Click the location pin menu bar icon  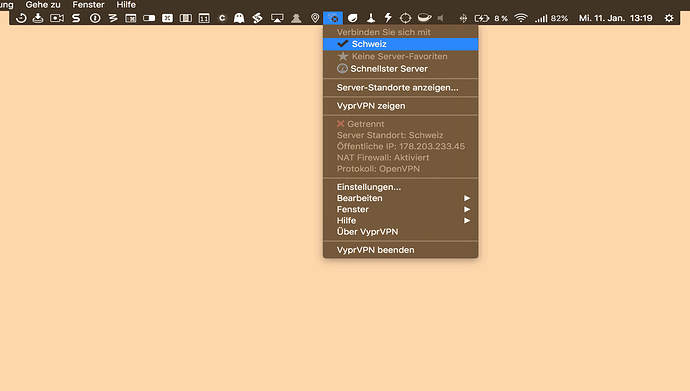pyautogui.click(x=315, y=18)
